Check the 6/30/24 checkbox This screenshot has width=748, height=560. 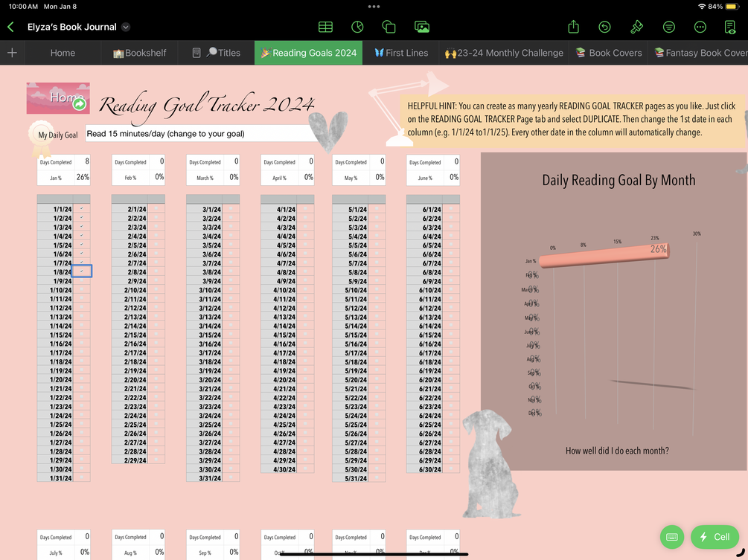point(451,469)
